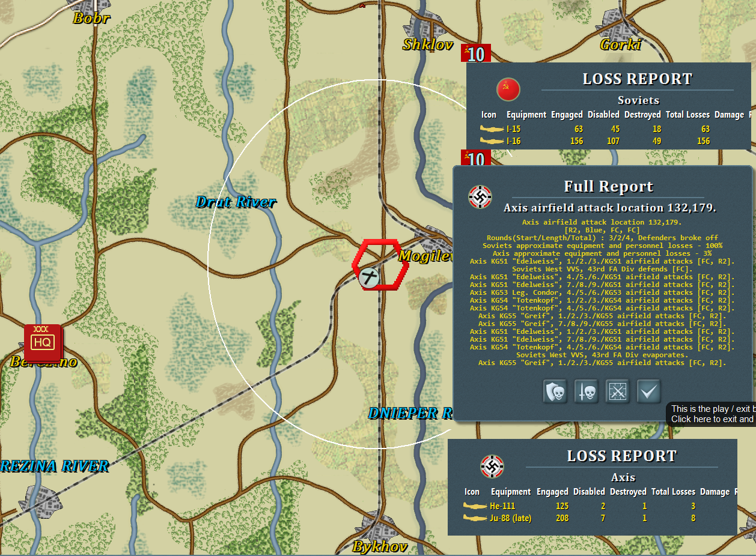Click the Shklov town on the map
This screenshot has width=756, height=556.
[x=425, y=25]
